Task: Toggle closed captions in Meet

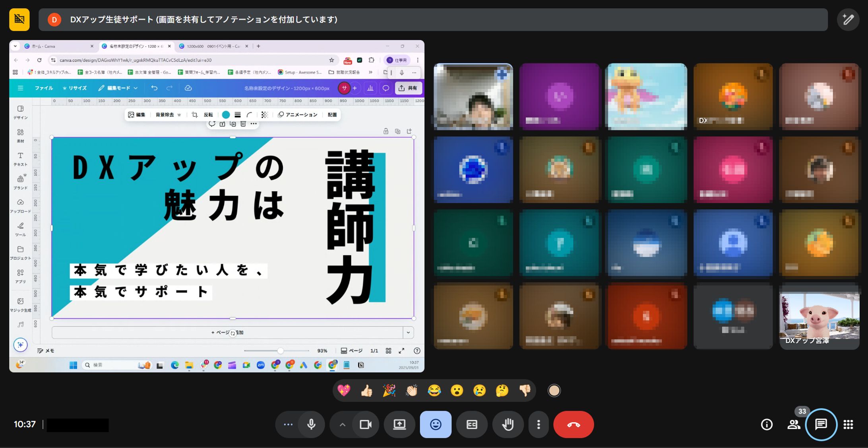Action: (x=472, y=425)
